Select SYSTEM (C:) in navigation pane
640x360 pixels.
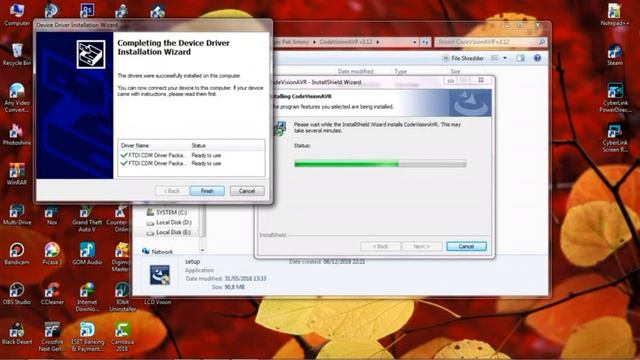(171, 212)
